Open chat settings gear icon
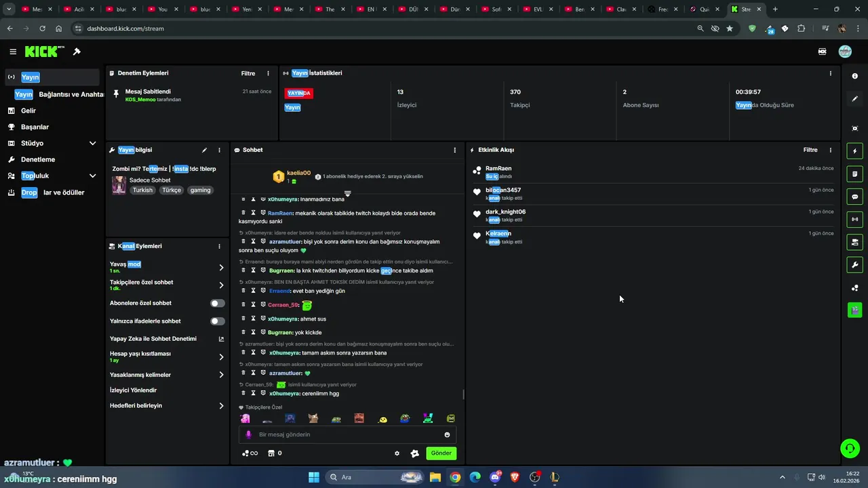Screen dimensions: 868x488 click(397, 453)
